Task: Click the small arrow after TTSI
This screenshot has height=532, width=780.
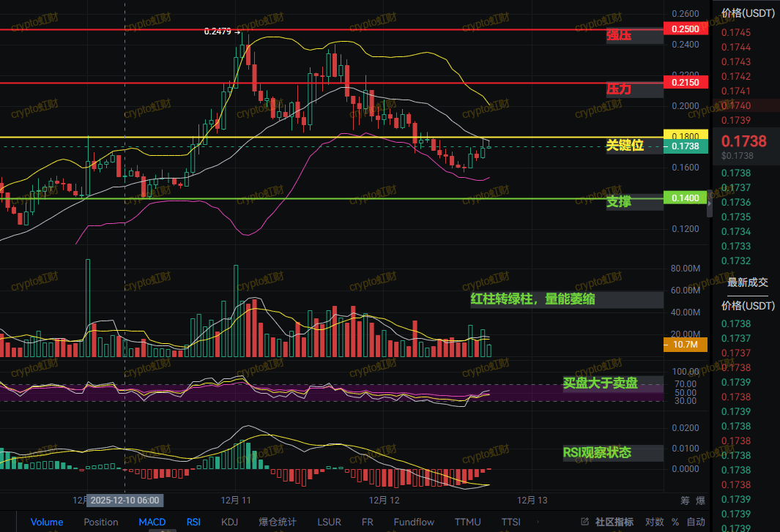Action: [538, 522]
